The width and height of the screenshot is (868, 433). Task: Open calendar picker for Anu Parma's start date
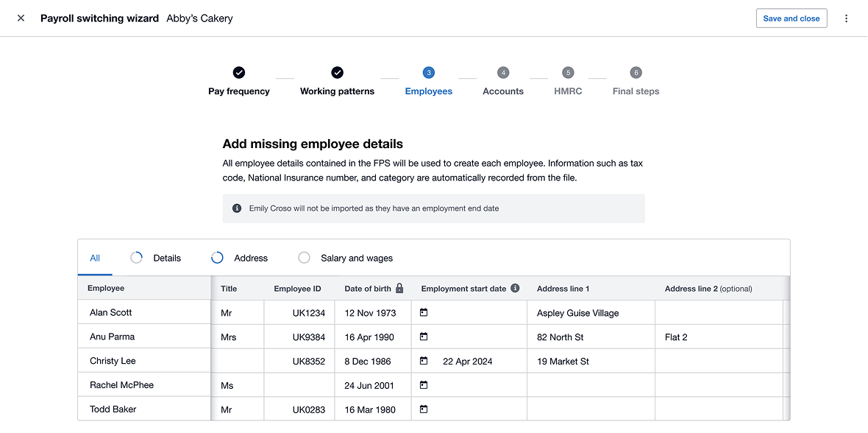[x=424, y=337]
